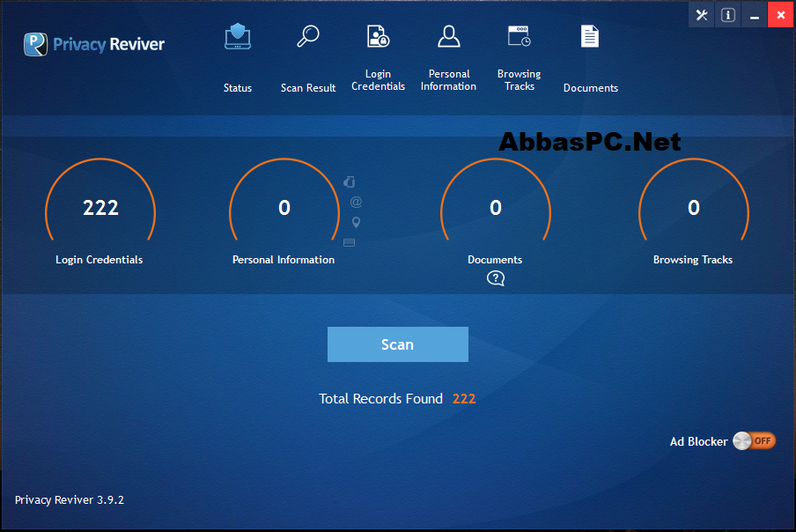This screenshot has height=532, width=796.
Task: Click the credit card icon beside Personal Information
Action: (350, 242)
